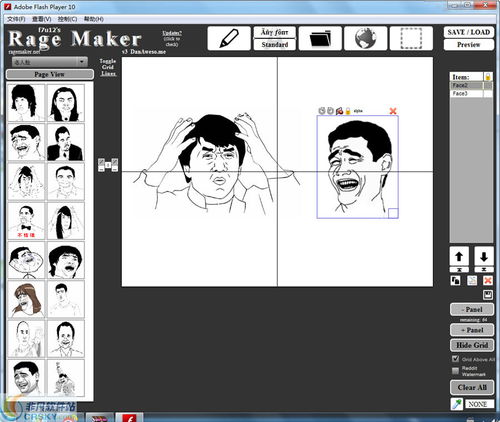Add a panel with + Panel
The image size is (500, 422).
[x=472, y=330]
